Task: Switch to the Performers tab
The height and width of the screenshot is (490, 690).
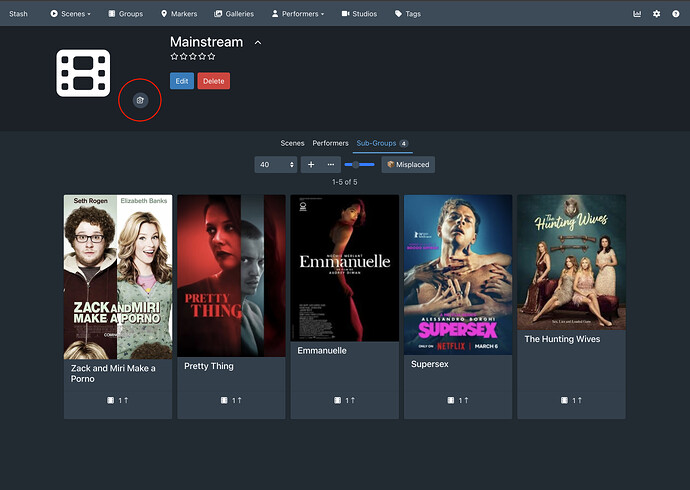Action: pyautogui.click(x=330, y=143)
